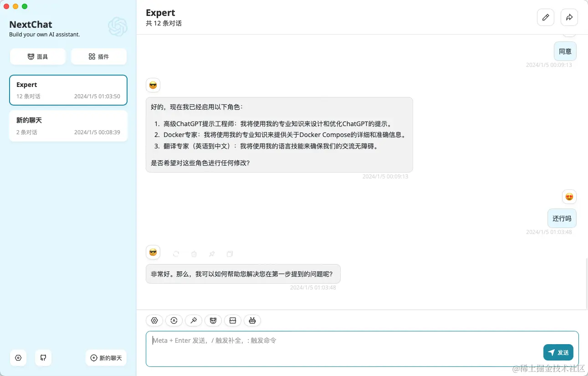Image resolution: width=588 pixels, height=376 pixels.
Task: Open the GitHub repository icon
Action: pyautogui.click(x=43, y=358)
